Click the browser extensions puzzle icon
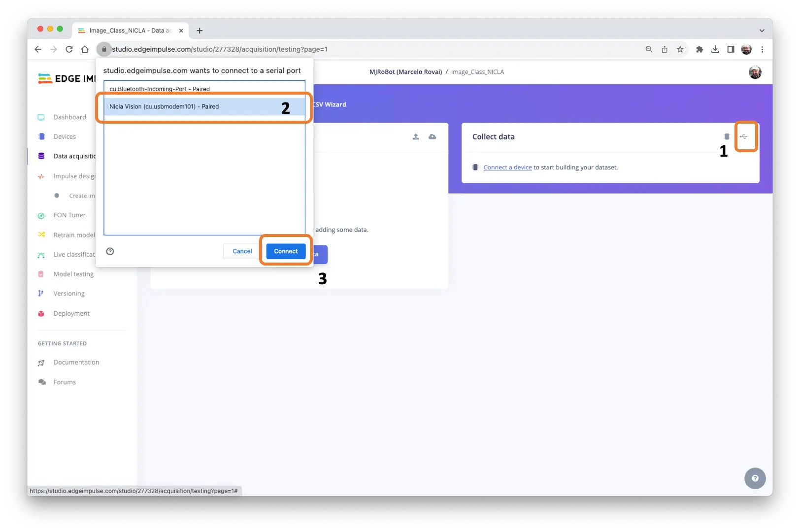800x532 pixels. pyautogui.click(x=699, y=49)
